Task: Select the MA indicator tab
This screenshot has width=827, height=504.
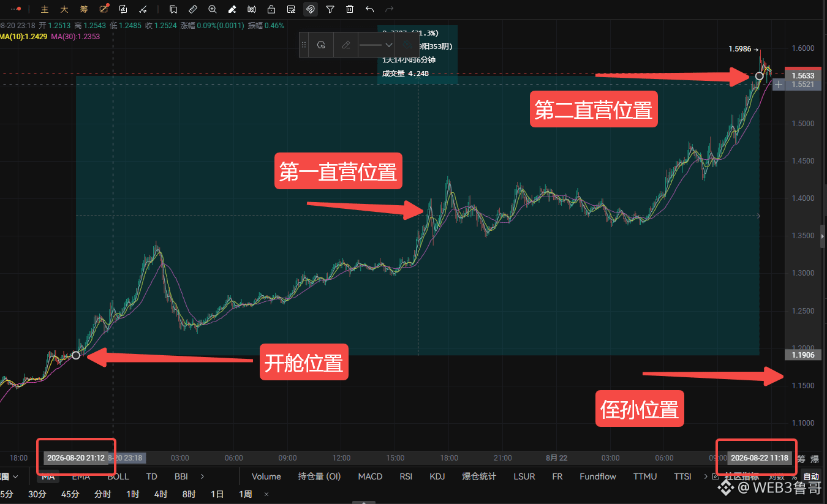Action: coord(48,476)
